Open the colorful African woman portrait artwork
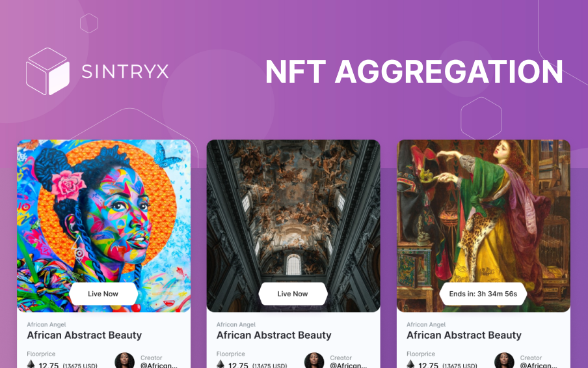588x368 pixels. click(103, 225)
